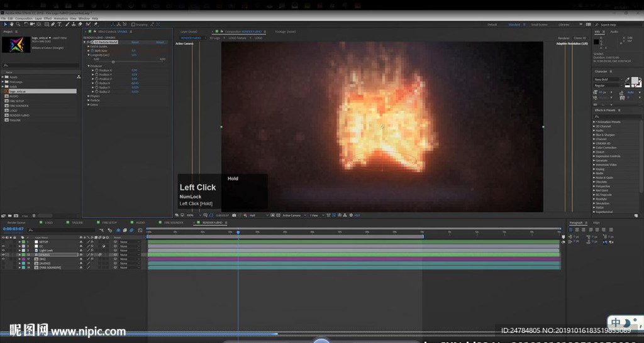Click the Radius Z stopwatch icon
Viewport: 644px width, 343px height.
pyautogui.click(x=97, y=92)
